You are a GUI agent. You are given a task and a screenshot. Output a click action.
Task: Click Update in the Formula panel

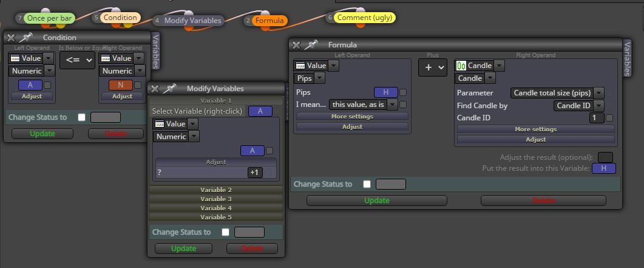coord(376,201)
